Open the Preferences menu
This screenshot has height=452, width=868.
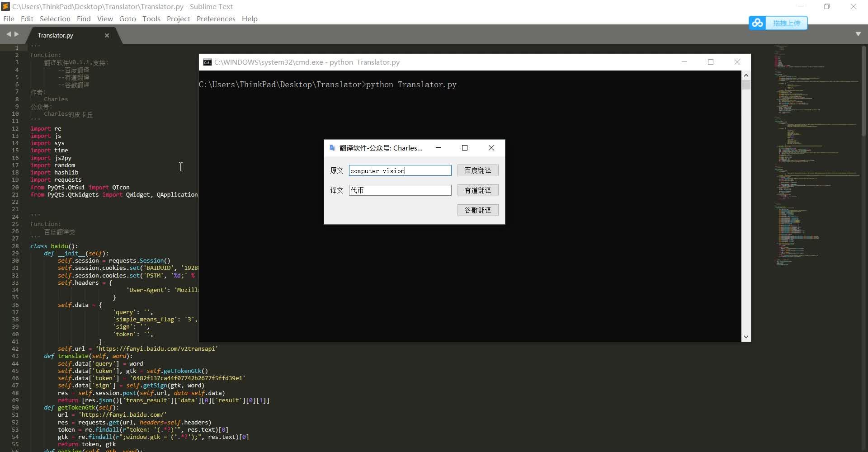(216, 19)
